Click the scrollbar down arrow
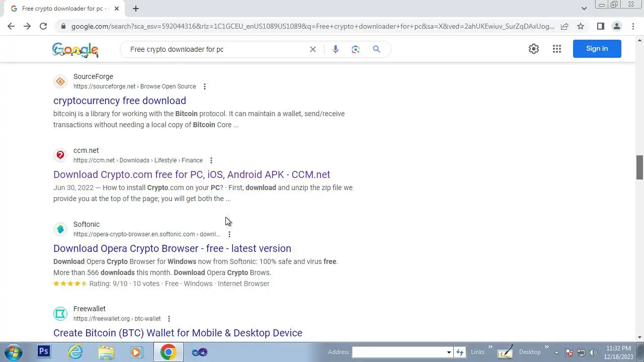Image resolution: width=644 pixels, height=362 pixels. [x=639, y=337]
